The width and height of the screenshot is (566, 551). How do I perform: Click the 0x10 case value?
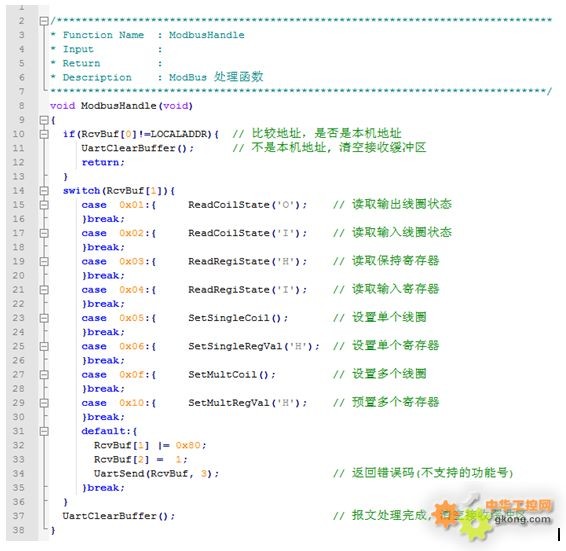click(x=132, y=403)
